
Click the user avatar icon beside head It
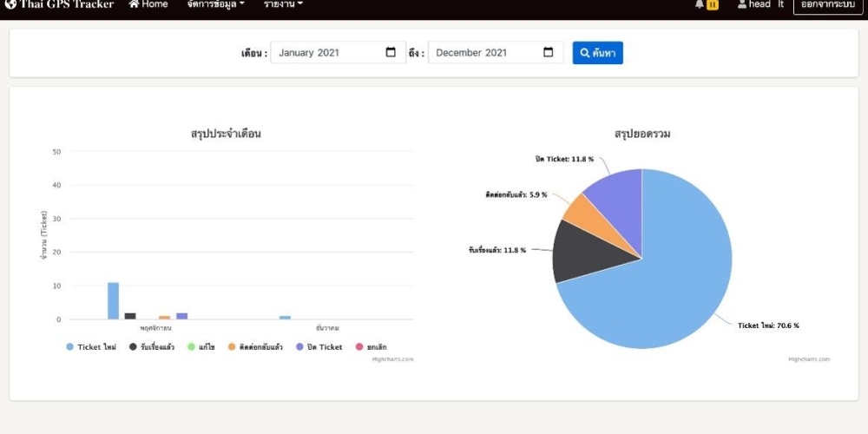pyautogui.click(x=742, y=4)
